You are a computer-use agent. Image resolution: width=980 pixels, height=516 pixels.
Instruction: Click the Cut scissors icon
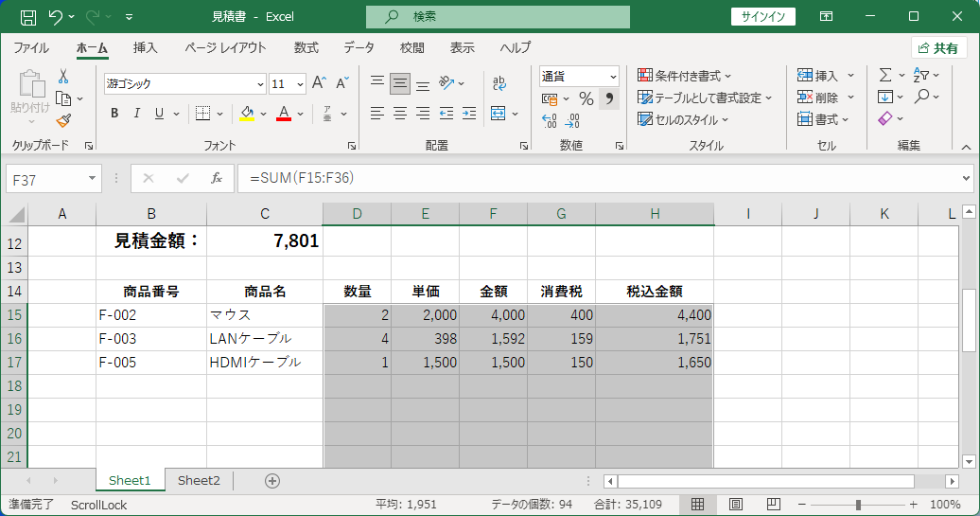pyautogui.click(x=63, y=77)
